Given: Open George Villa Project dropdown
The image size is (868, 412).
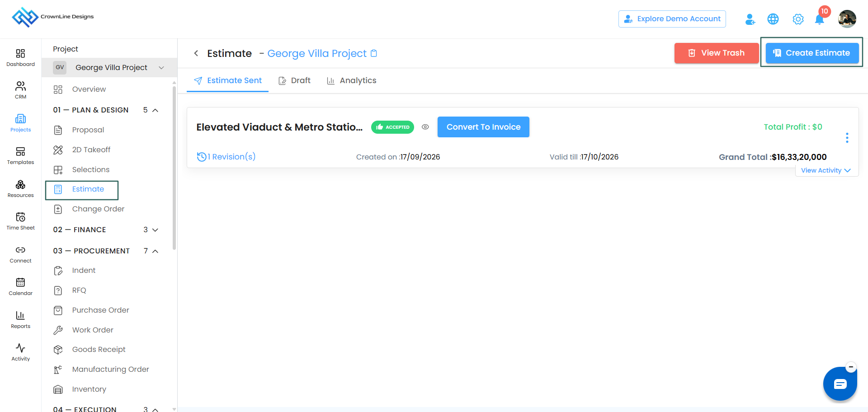Looking at the screenshot, I should tap(109, 67).
